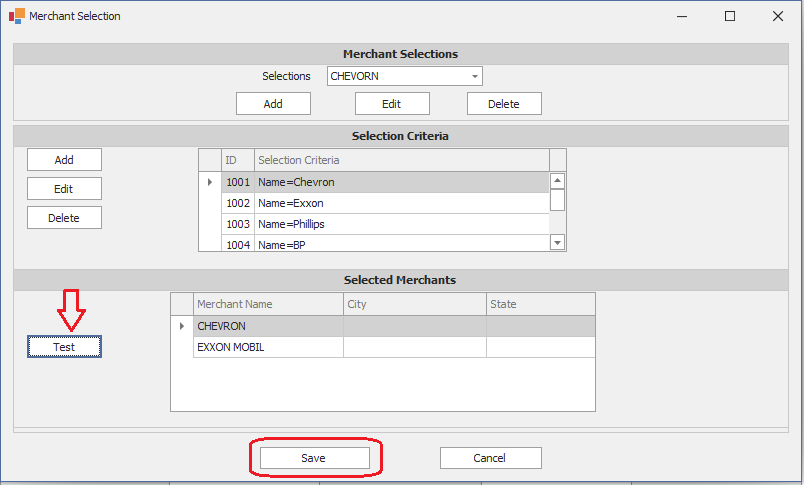
Task: Select the CHEVRON merchant row
Action: point(394,326)
